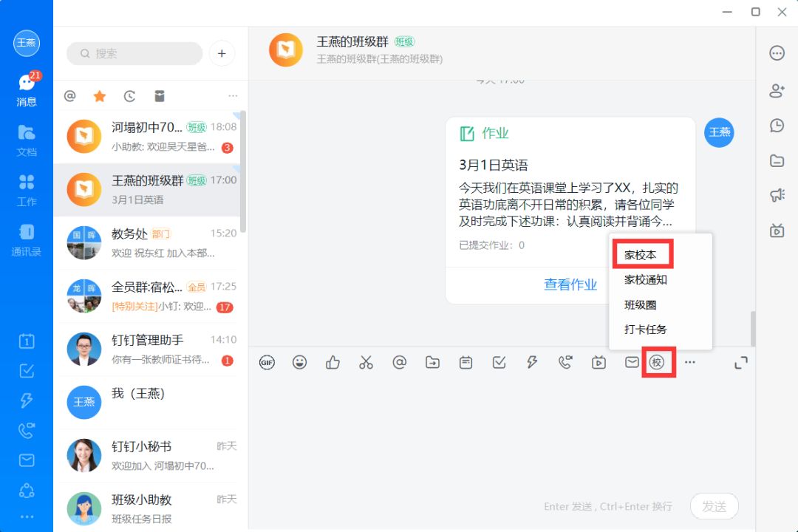
Task: Toggle the starred conversations filter
Action: tap(100, 96)
